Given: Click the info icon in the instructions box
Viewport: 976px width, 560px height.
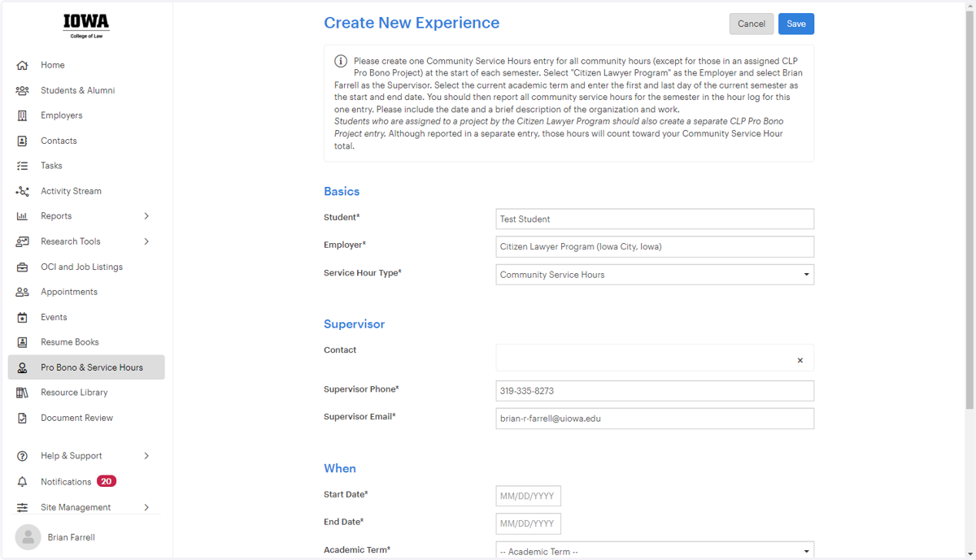Looking at the screenshot, I should point(341,62).
